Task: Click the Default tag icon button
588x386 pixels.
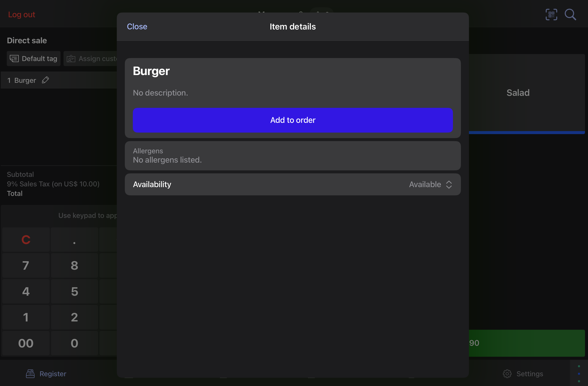Action: coord(14,59)
